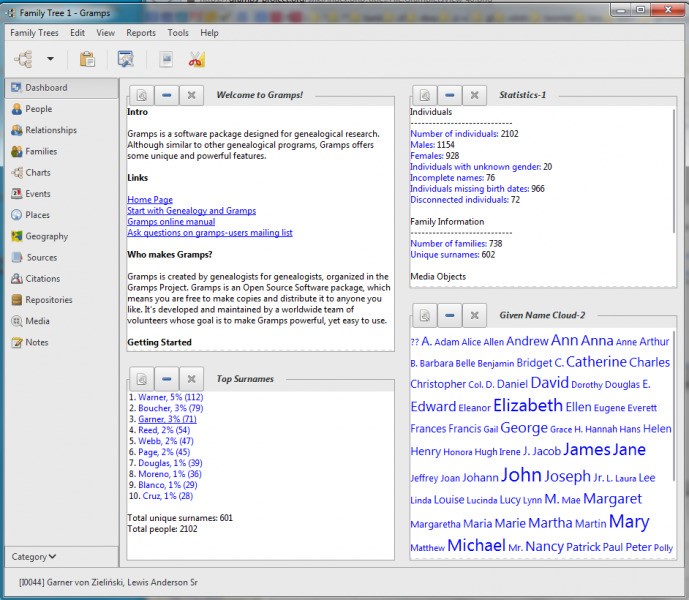Viewport: 689px width, 600px height.
Task: Expand the Category selector at sidebar bottom
Action: point(35,556)
